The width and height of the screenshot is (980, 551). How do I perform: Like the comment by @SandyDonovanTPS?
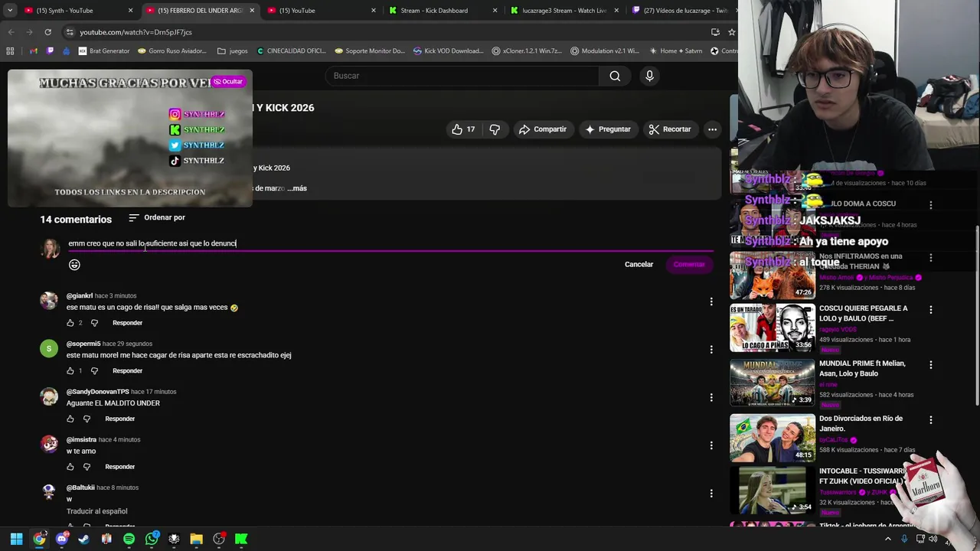tap(70, 419)
